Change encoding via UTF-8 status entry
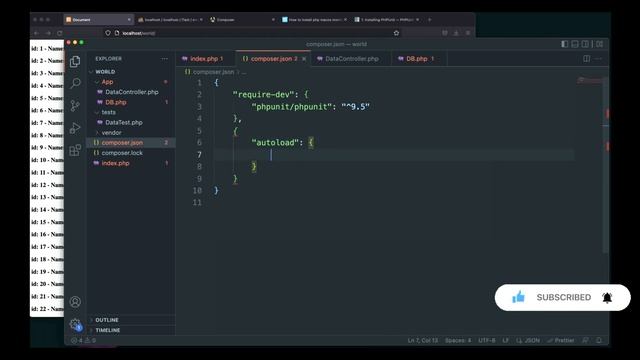This screenshot has height=360, width=640. (x=487, y=340)
